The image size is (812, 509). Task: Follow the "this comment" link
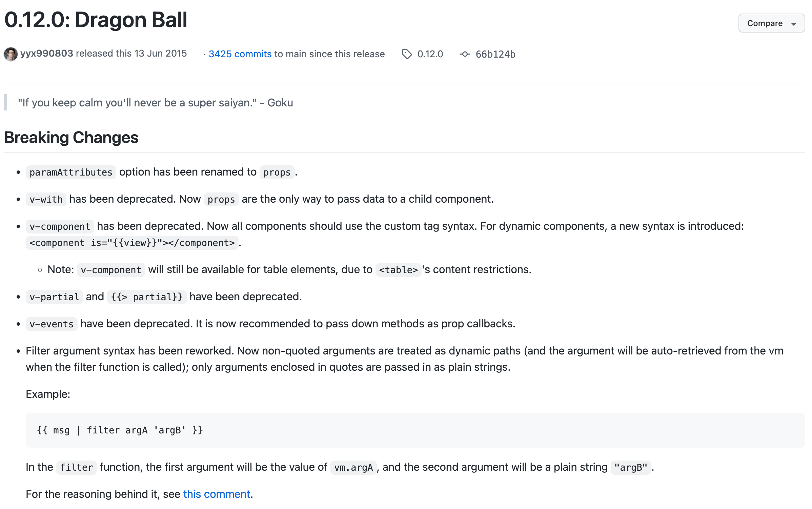pyautogui.click(x=217, y=494)
